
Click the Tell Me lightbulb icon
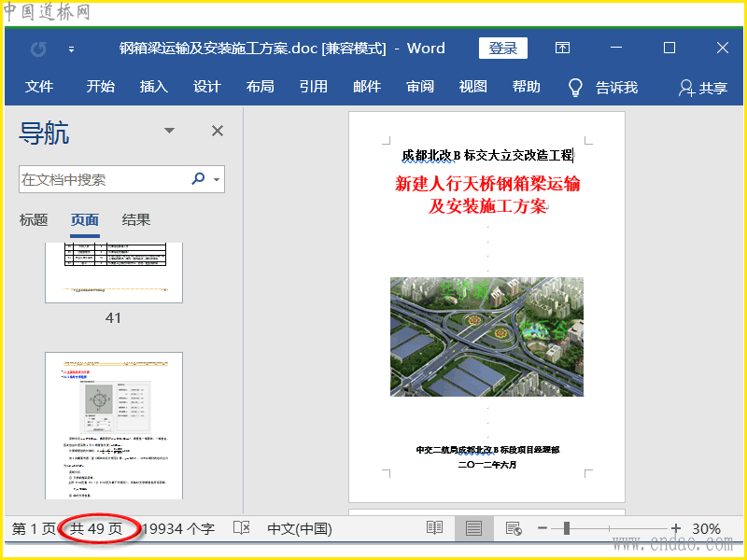click(576, 87)
